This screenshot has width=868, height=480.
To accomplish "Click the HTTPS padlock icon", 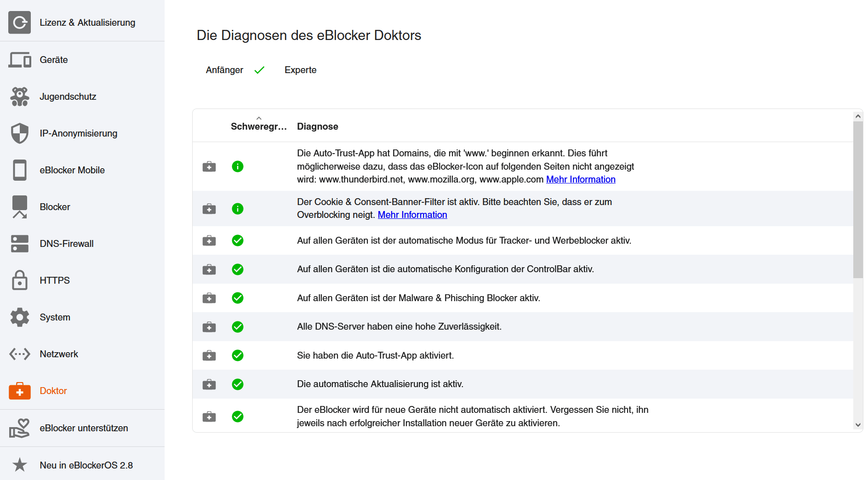I will tap(19, 280).
